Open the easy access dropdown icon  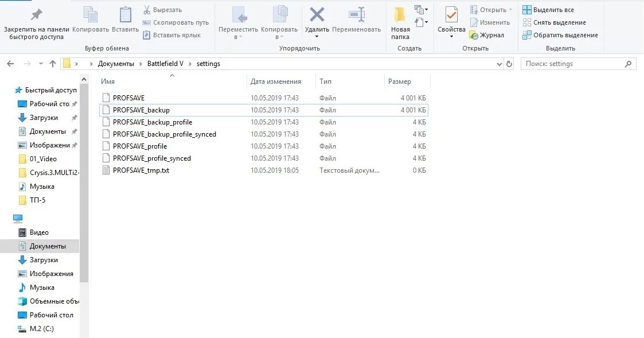click(x=421, y=22)
